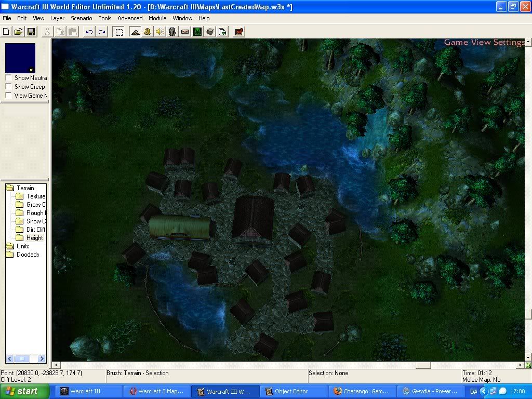Switch to Warcraft 3 Map taskbar button

(157, 391)
